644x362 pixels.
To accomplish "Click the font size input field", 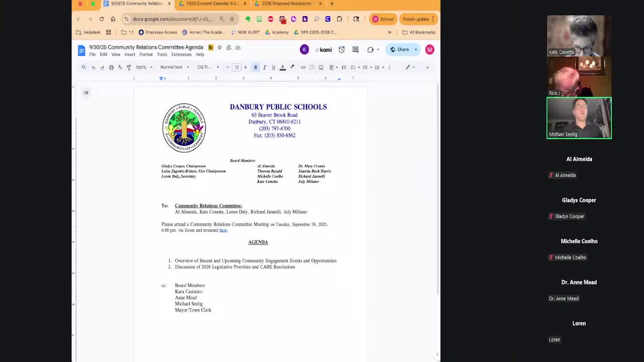I will [236, 67].
